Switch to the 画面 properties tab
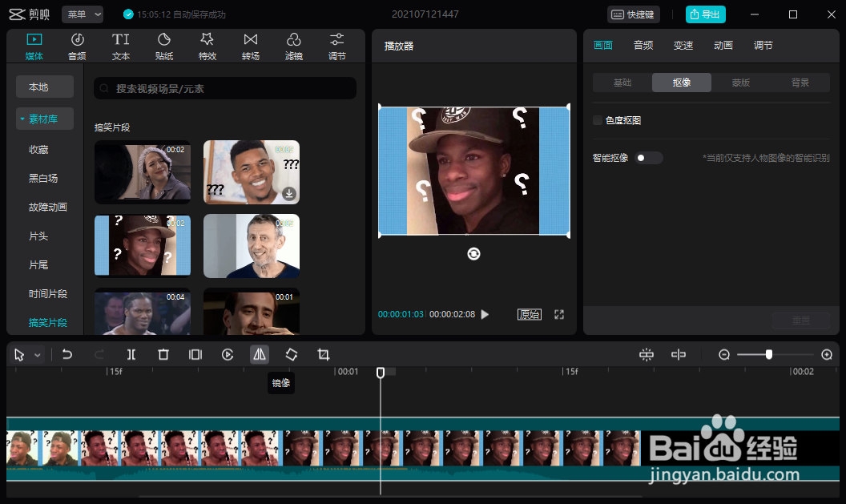 pos(602,46)
